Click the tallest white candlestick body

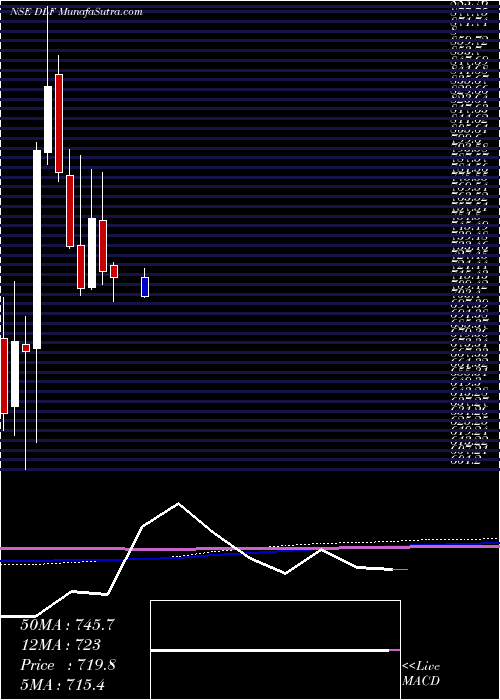click(x=37, y=250)
